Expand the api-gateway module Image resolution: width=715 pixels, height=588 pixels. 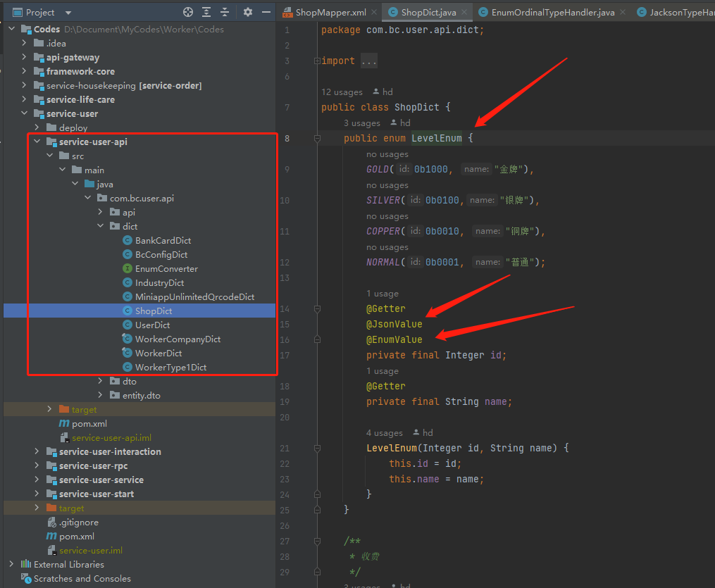pyautogui.click(x=24, y=58)
